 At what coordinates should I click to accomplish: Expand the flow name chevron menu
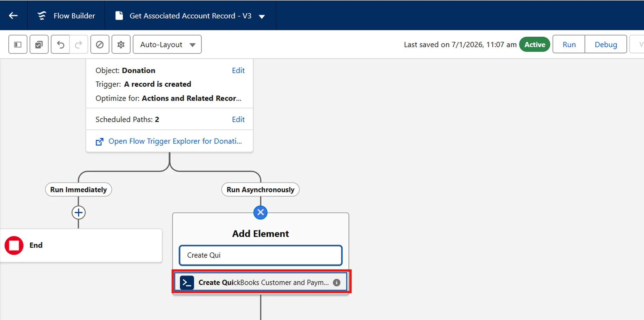click(x=262, y=16)
